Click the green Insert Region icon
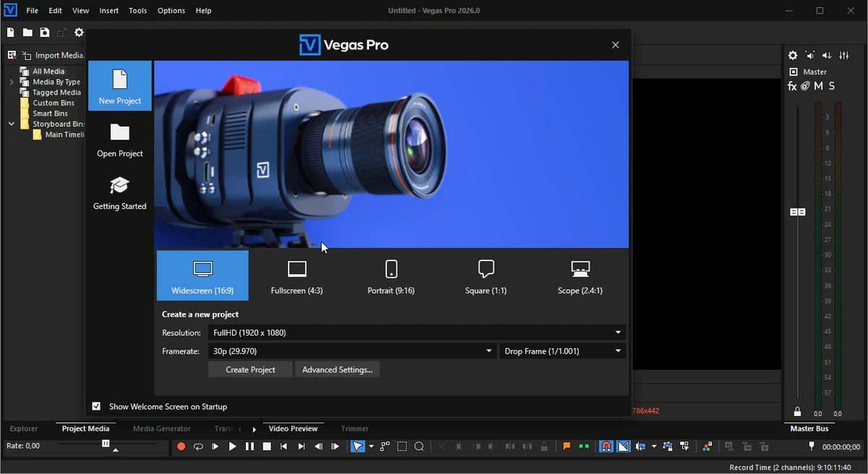 [x=584, y=447]
